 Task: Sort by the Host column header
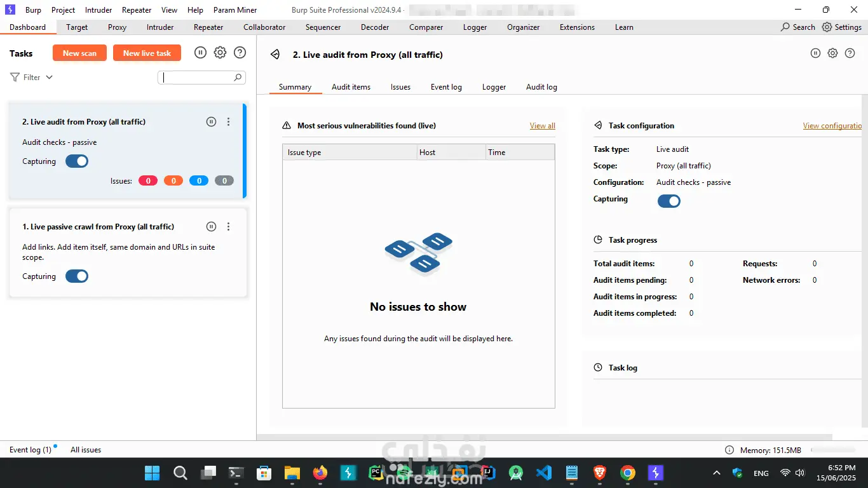coord(451,152)
